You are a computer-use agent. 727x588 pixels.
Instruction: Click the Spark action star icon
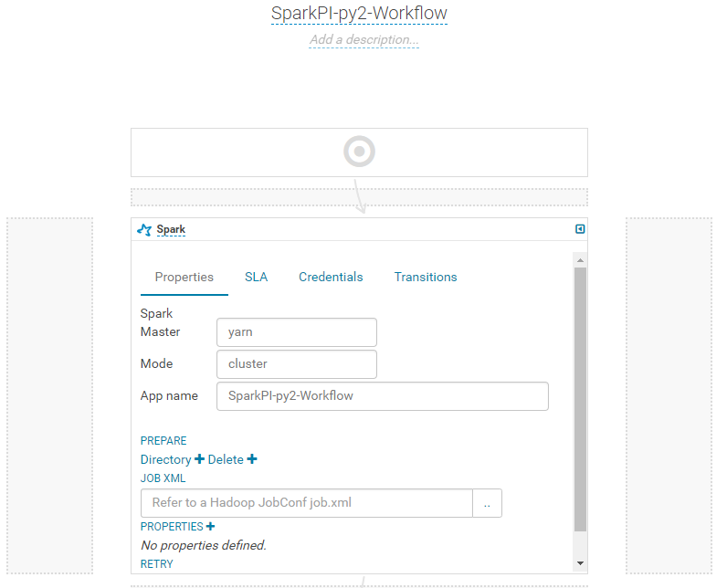point(143,230)
